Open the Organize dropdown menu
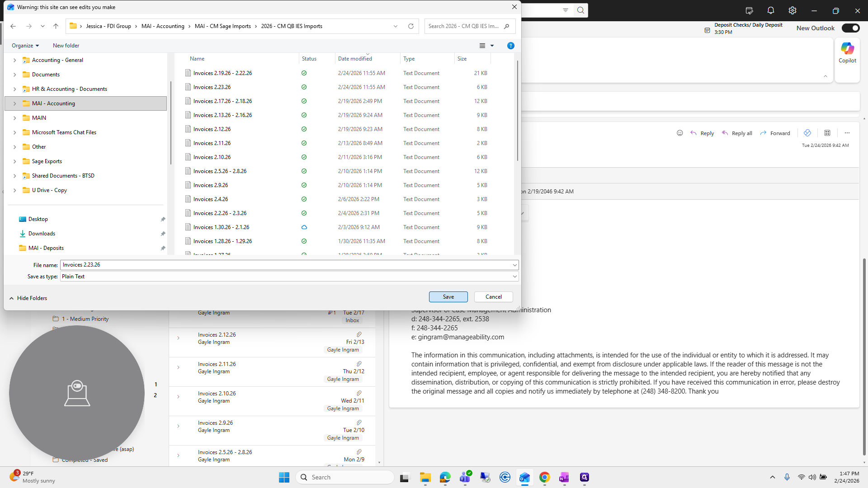868x488 pixels. 25,46
